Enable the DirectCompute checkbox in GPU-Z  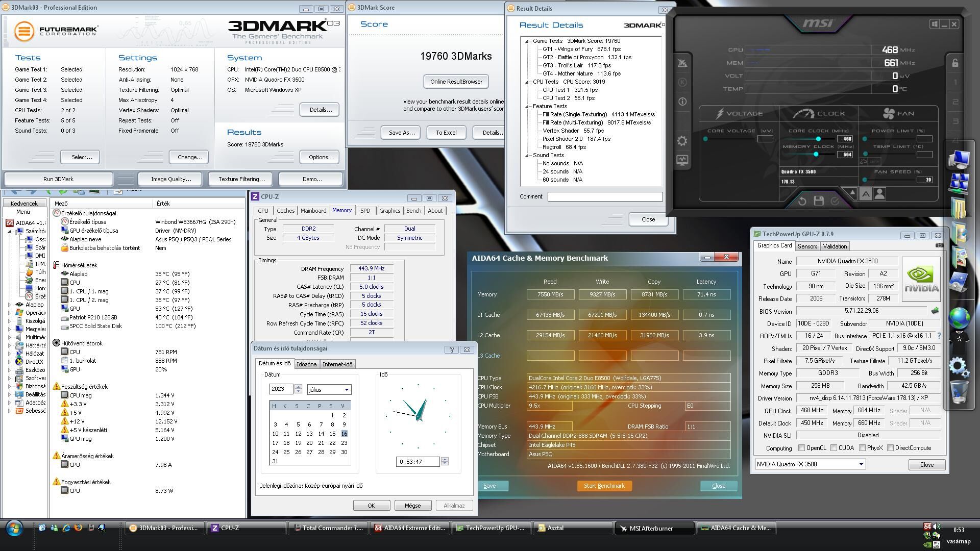coord(890,448)
